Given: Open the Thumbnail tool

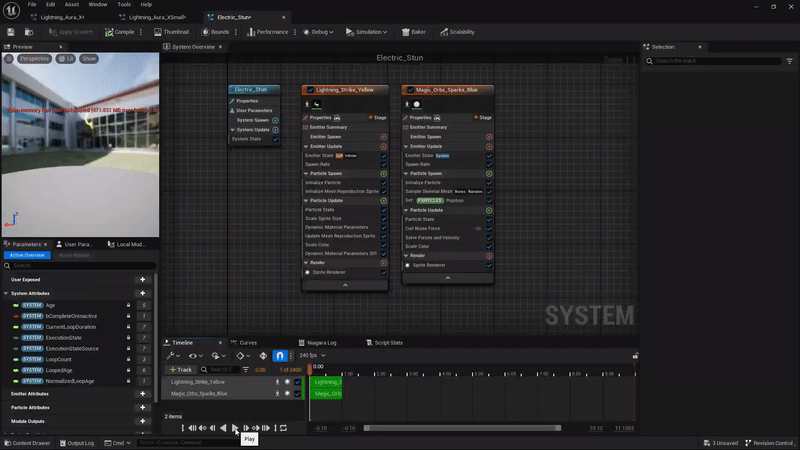Looking at the screenshot, I should pyautogui.click(x=171, y=32).
